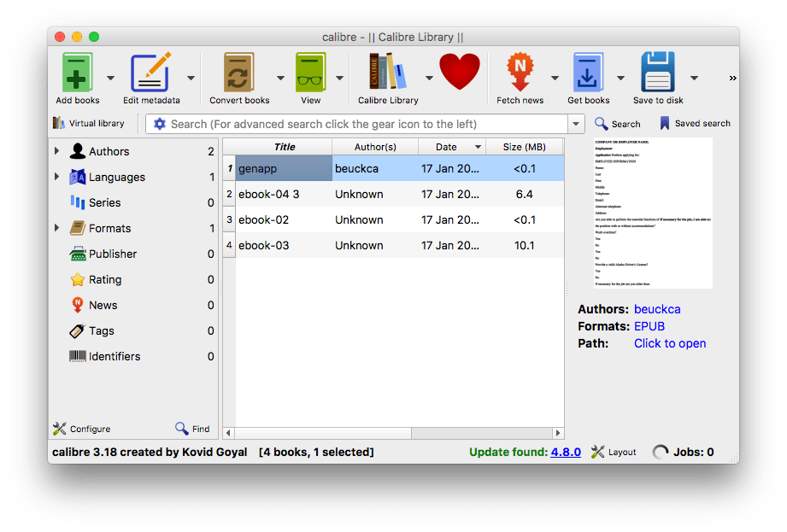Image resolution: width=787 pixels, height=532 pixels.
Task: Open the 4.8.0 update link
Action: point(566,452)
